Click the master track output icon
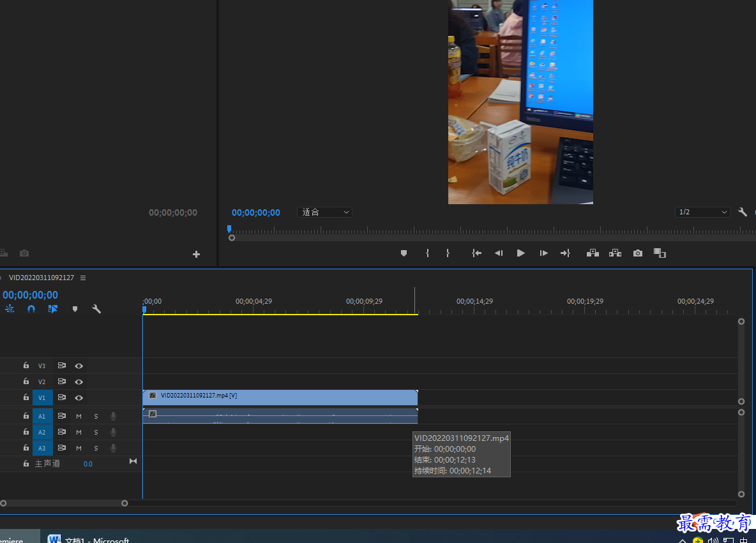The image size is (756, 543). click(x=133, y=461)
